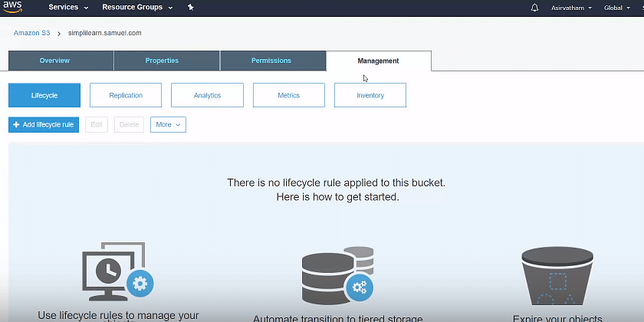Viewport: 644px width, 322px height.
Task: Click the AWS logo home icon
Action: click(13, 7)
